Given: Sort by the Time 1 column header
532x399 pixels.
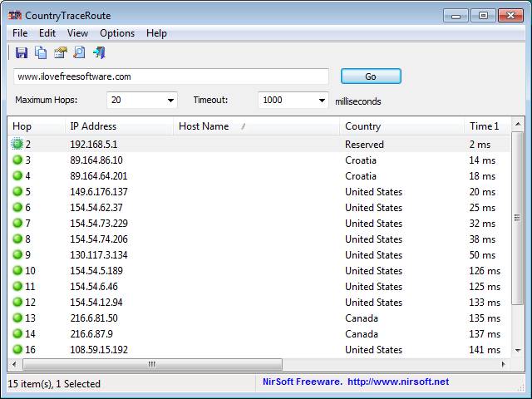Looking at the screenshot, I should (x=487, y=126).
